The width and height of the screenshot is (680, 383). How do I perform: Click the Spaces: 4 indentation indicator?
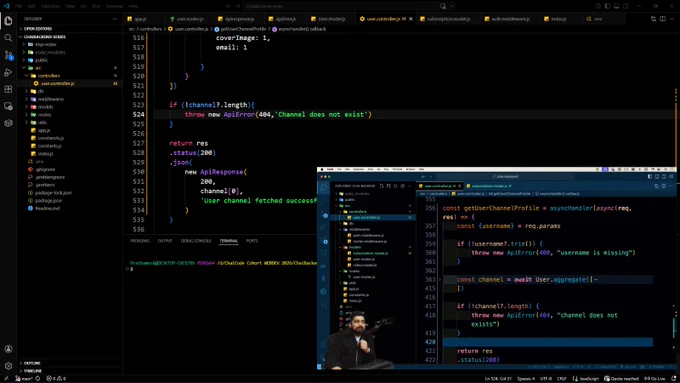tap(526, 379)
